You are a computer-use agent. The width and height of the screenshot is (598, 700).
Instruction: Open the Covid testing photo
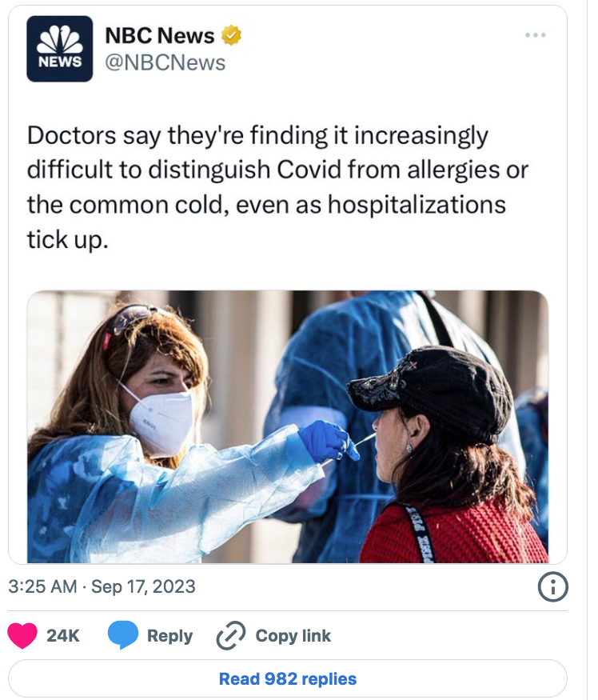[x=288, y=426]
